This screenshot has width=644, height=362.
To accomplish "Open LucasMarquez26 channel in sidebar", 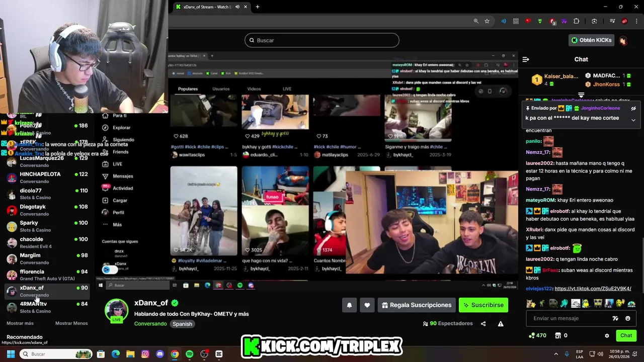I will 48,161.
